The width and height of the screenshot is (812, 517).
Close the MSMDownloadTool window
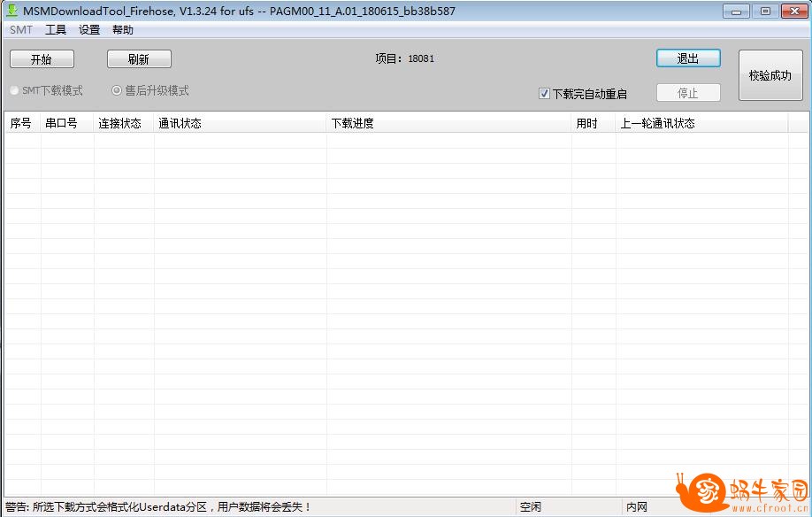[x=794, y=11]
